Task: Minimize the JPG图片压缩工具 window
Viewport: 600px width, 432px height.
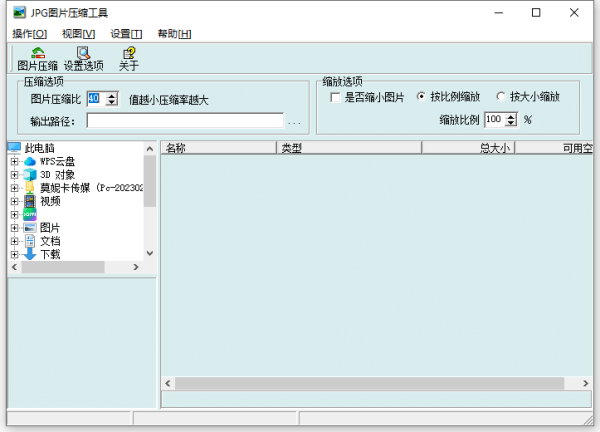Action: point(499,13)
